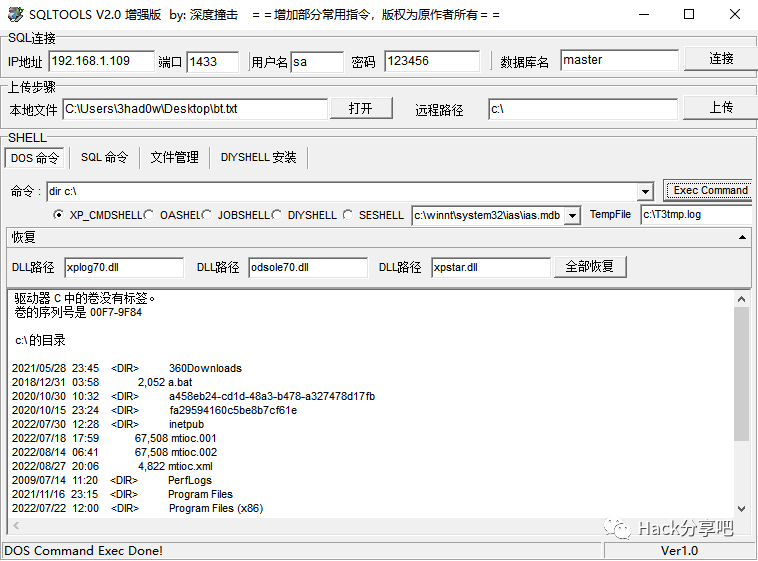Image resolution: width=758 pixels, height=561 pixels.
Task: Expand the ias.mdb path dropdown
Action: pos(572,215)
